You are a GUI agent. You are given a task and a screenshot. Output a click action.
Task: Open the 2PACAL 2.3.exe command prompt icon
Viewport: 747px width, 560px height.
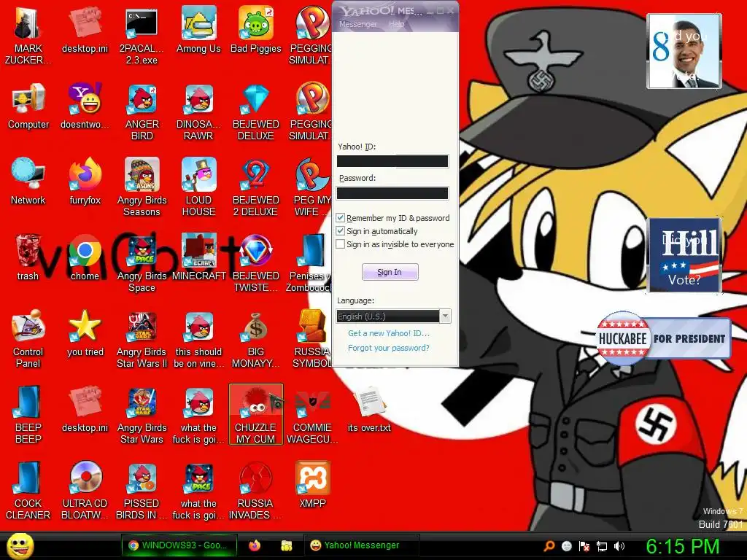pyautogui.click(x=142, y=35)
